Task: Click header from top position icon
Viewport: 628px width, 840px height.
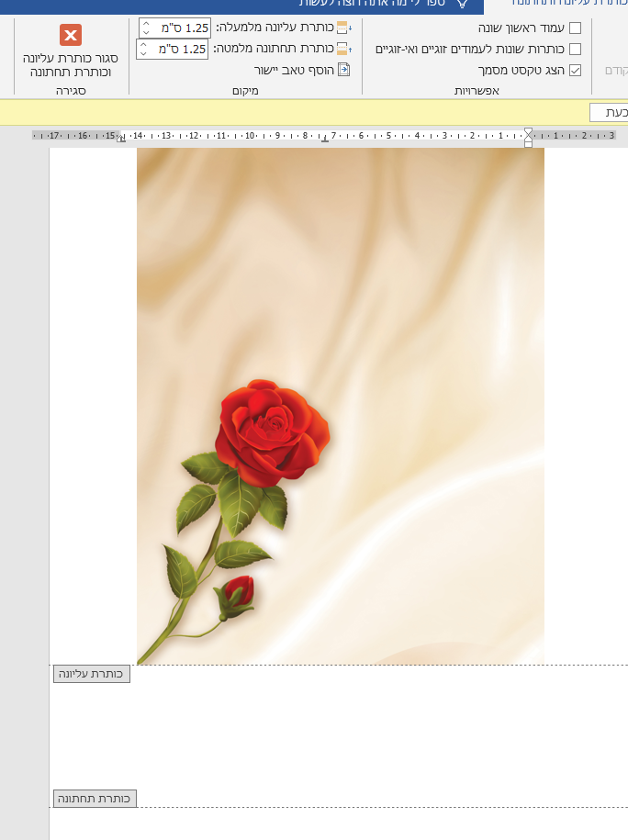Action: 344,28
